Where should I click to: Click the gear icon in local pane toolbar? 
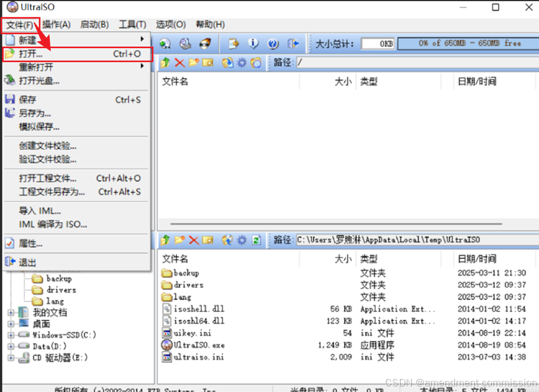pyautogui.click(x=242, y=240)
